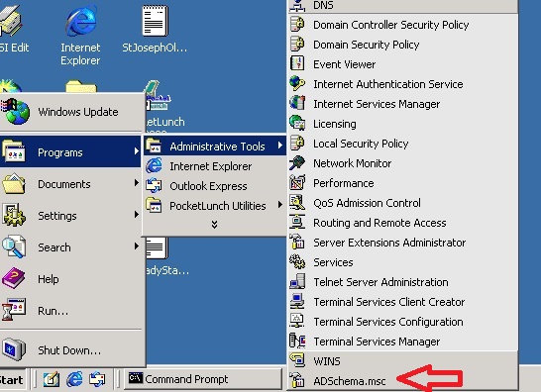Choose Run... from the Start menu

tap(70, 311)
